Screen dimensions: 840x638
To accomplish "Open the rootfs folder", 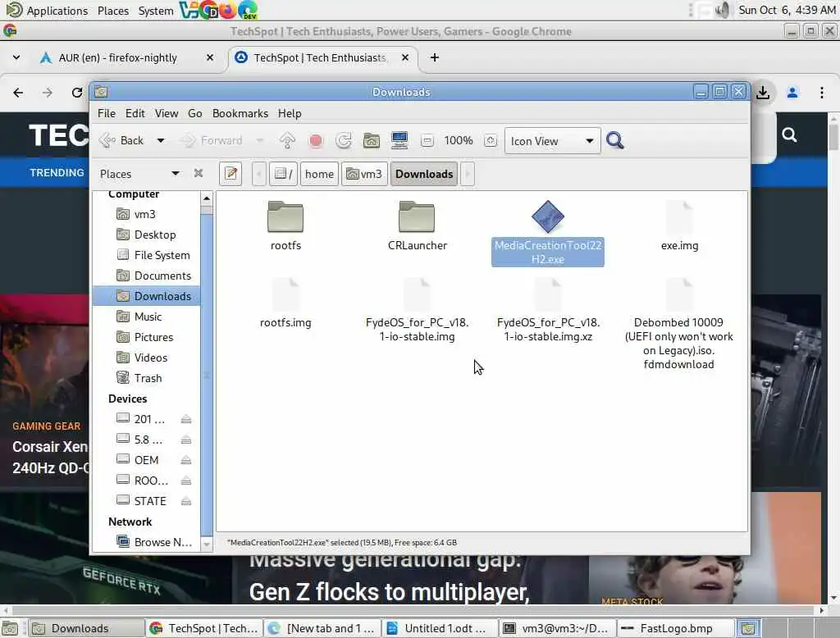I will (285, 225).
